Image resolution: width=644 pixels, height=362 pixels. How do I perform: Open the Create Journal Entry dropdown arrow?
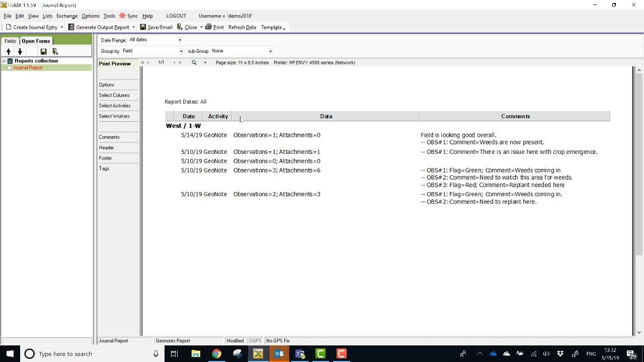[x=62, y=27]
